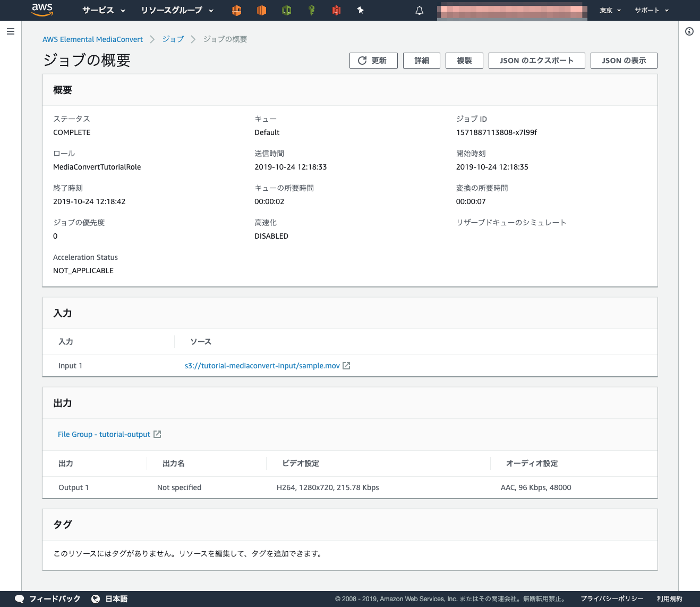Expand the サービス menu
The width and height of the screenshot is (700, 607).
104,10
